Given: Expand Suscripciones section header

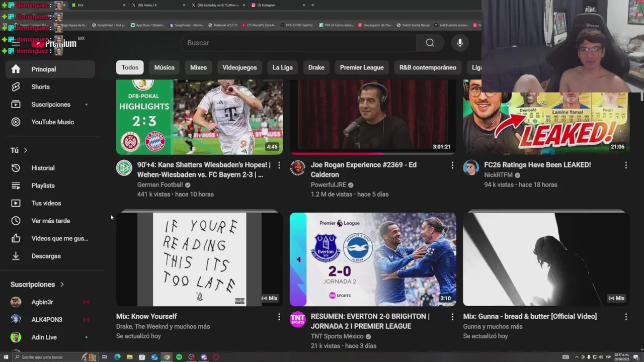Looking at the screenshot, I should (x=37, y=285).
